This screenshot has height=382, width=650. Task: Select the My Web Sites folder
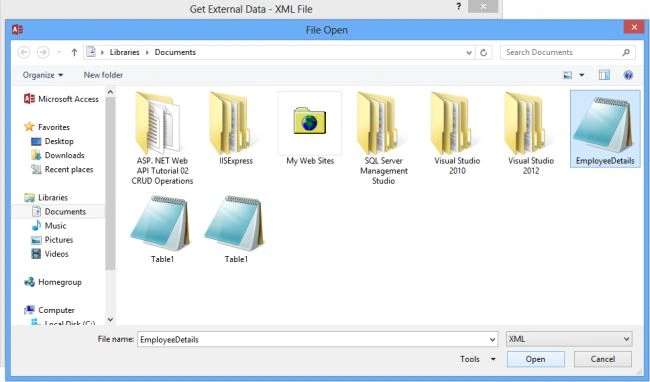pos(310,128)
